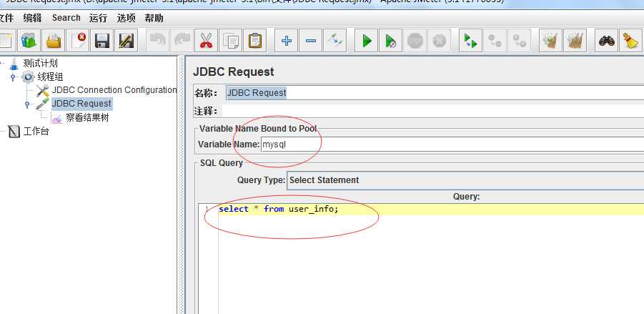
Task: Click the blue minus Collapse All icon
Action: pyautogui.click(x=310, y=41)
